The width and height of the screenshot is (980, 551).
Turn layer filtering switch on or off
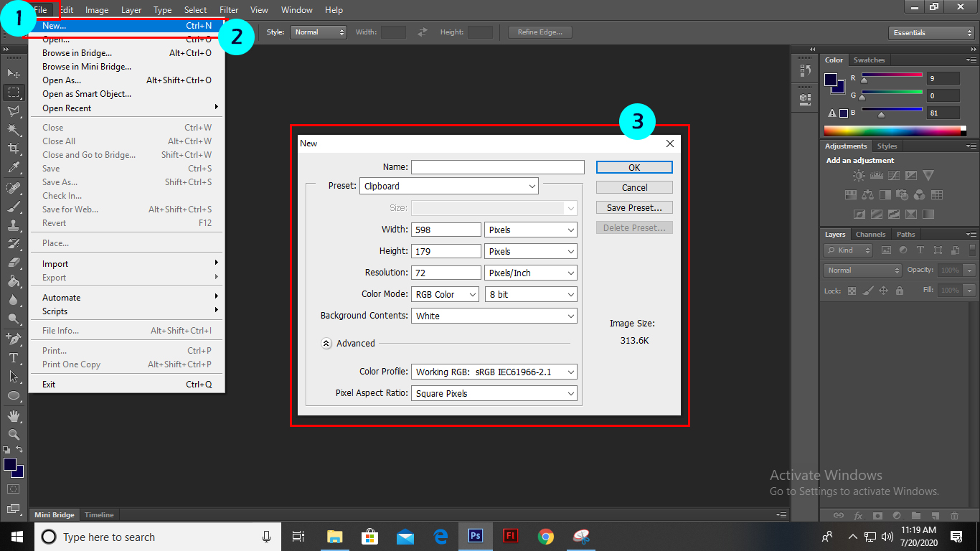[971, 250]
